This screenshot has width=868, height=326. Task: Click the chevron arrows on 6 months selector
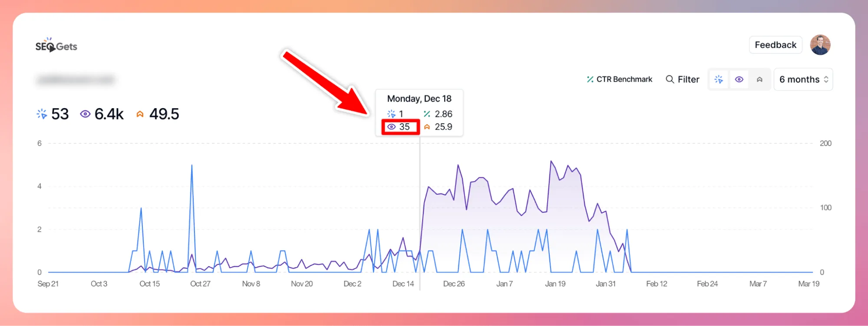(x=826, y=79)
